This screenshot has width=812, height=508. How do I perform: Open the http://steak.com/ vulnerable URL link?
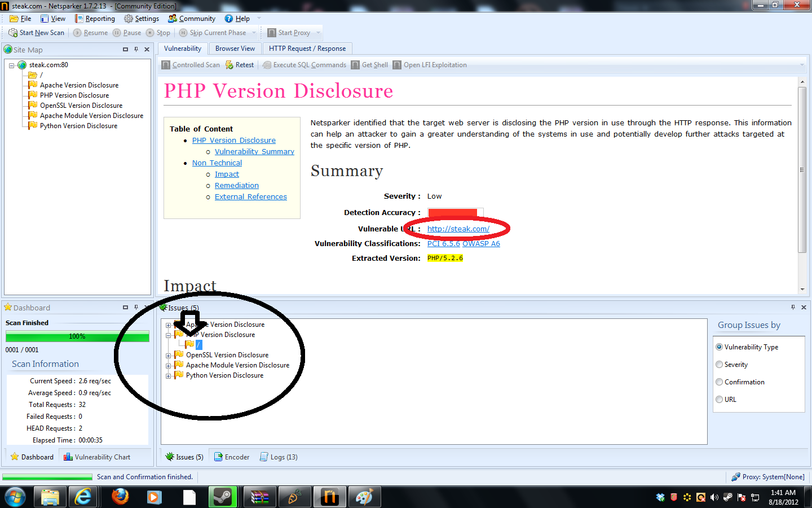coord(458,229)
